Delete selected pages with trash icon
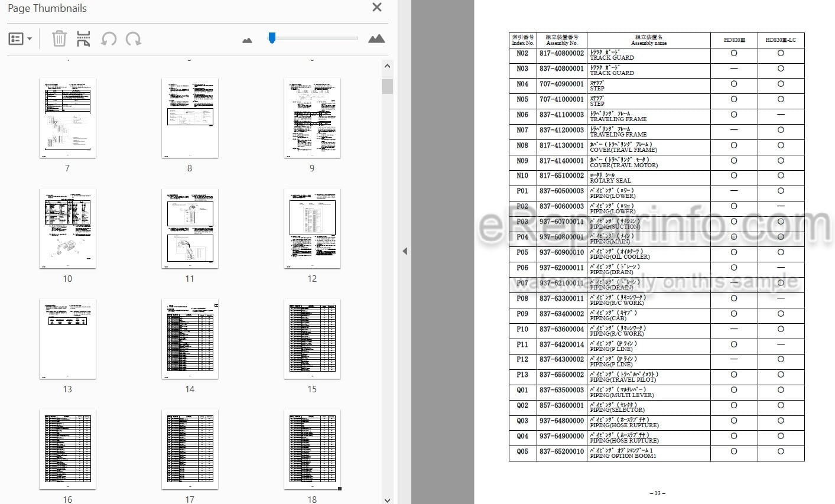835x504 pixels. click(x=59, y=39)
